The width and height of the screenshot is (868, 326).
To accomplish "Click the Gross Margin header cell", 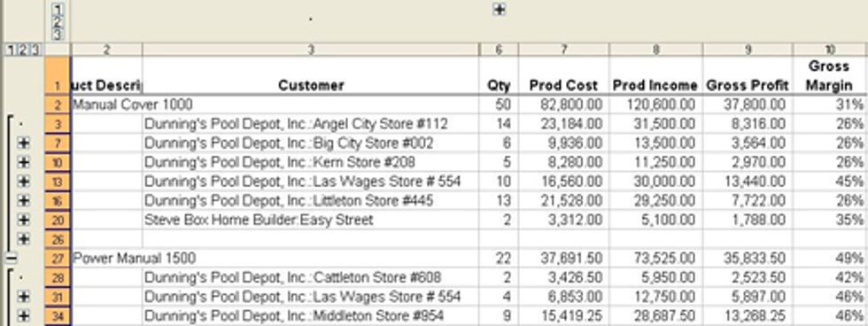I will (830, 76).
